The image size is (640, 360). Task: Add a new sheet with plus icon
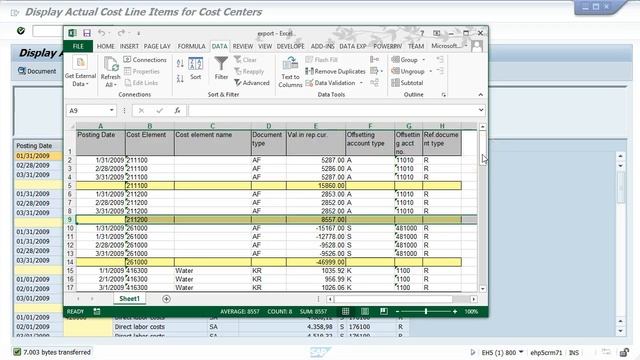[x=166, y=299]
